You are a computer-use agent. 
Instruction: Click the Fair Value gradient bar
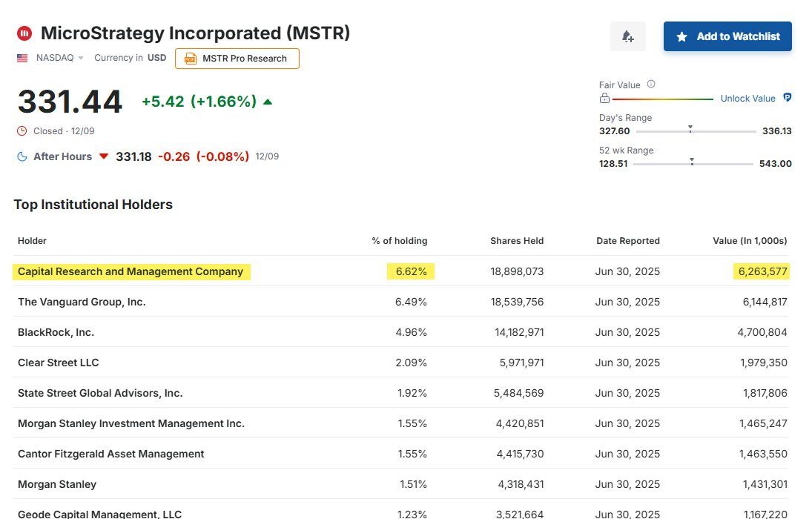pyautogui.click(x=663, y=99)
